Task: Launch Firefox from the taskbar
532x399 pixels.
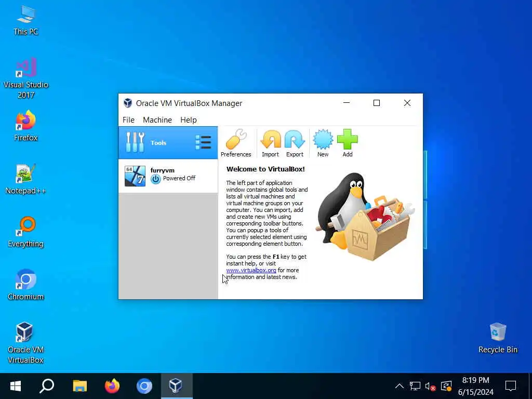Action: coord(112,386)
